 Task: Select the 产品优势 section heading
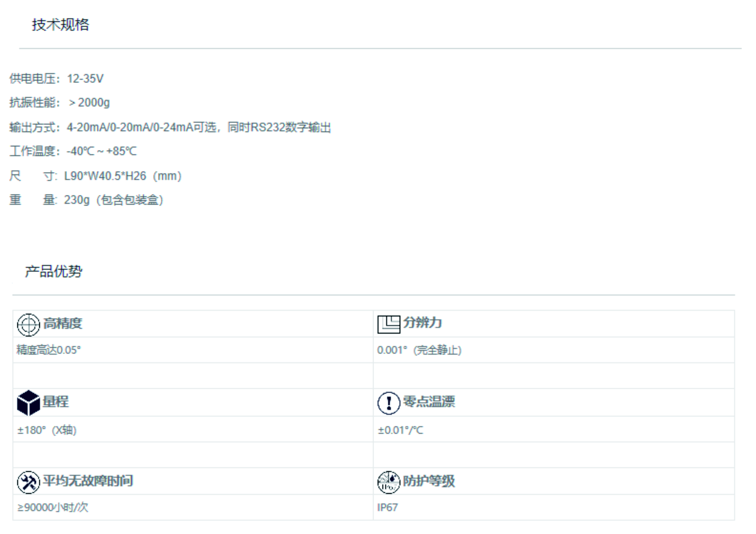(54, 271)
